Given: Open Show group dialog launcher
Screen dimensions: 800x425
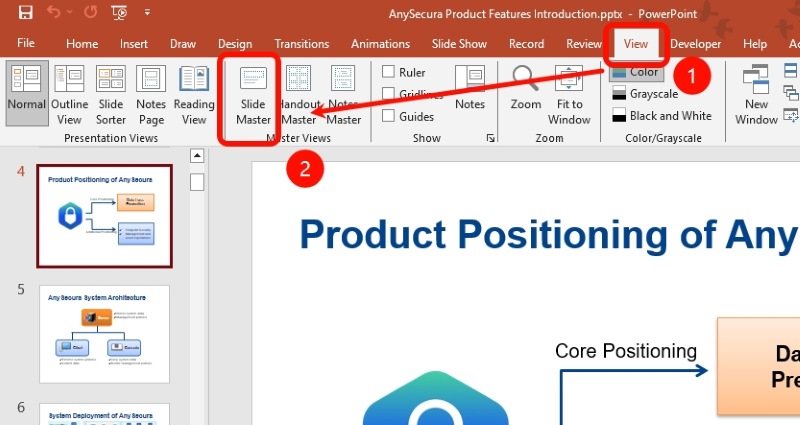Looking at the screenshot, I should point(490,138).
